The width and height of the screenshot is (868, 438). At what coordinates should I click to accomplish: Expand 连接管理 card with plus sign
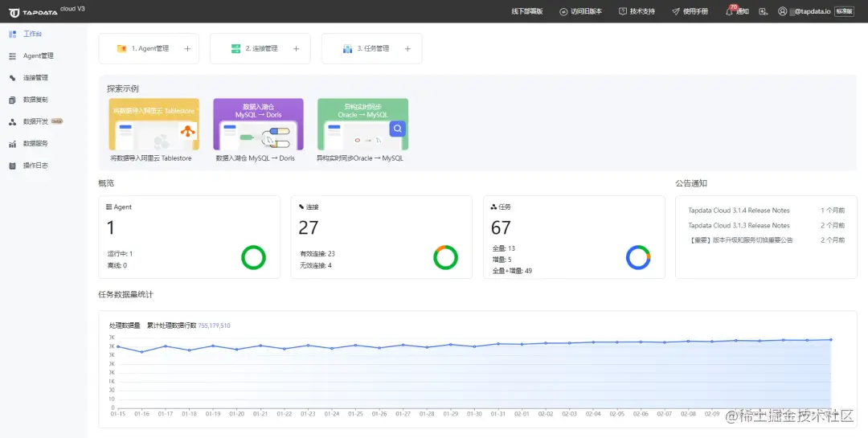(x=296, y=49)
